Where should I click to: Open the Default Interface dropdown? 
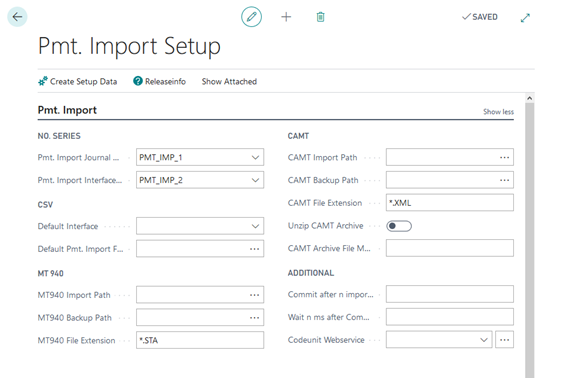pyautogui.click(x=255, y=226)
